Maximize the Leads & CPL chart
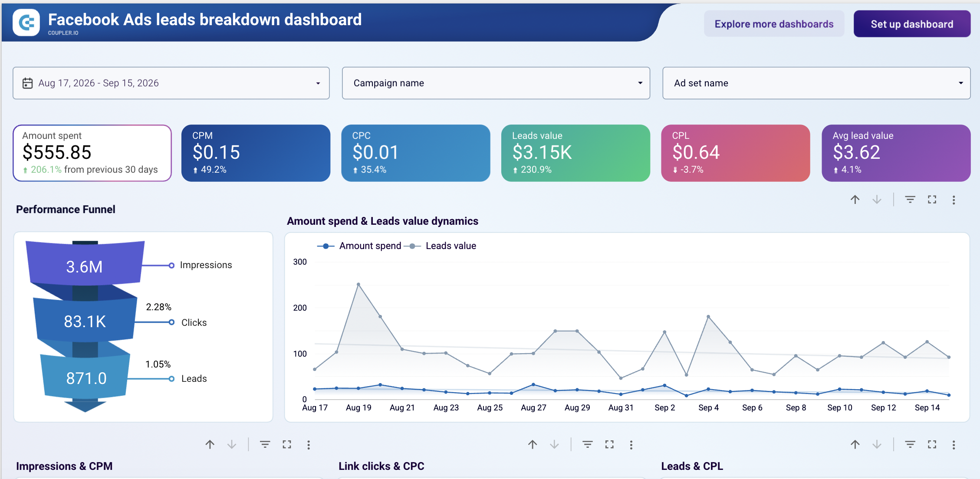980x479 pixels. pos(932,444)
